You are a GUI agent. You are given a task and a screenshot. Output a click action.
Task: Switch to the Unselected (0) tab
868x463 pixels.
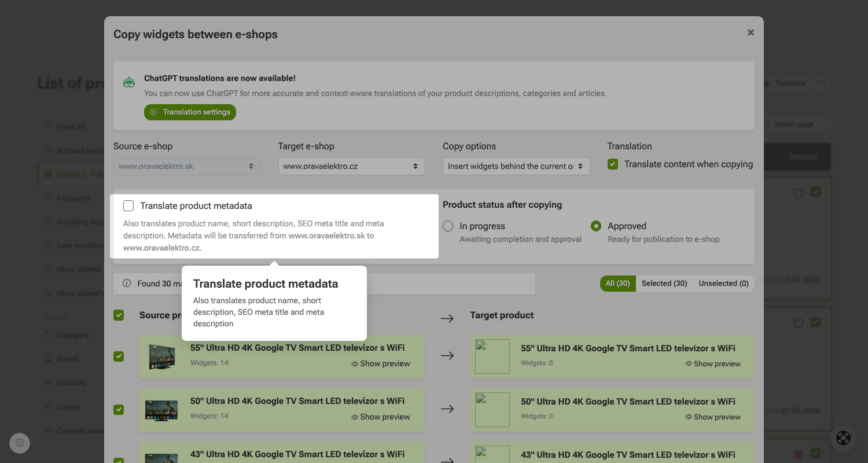coord(724,284)
